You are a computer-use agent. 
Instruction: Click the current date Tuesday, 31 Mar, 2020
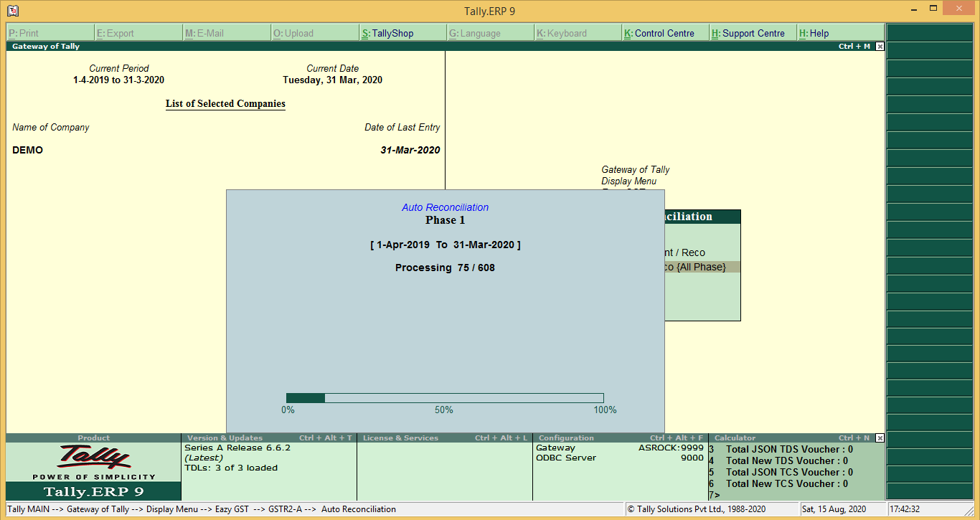(332, 80)
